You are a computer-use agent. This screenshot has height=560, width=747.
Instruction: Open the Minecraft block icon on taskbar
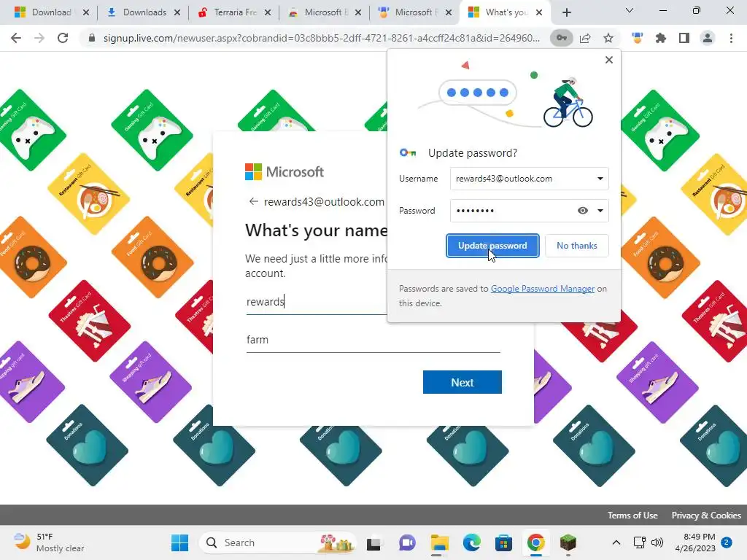pyautogui.click(x=568, y=542)
